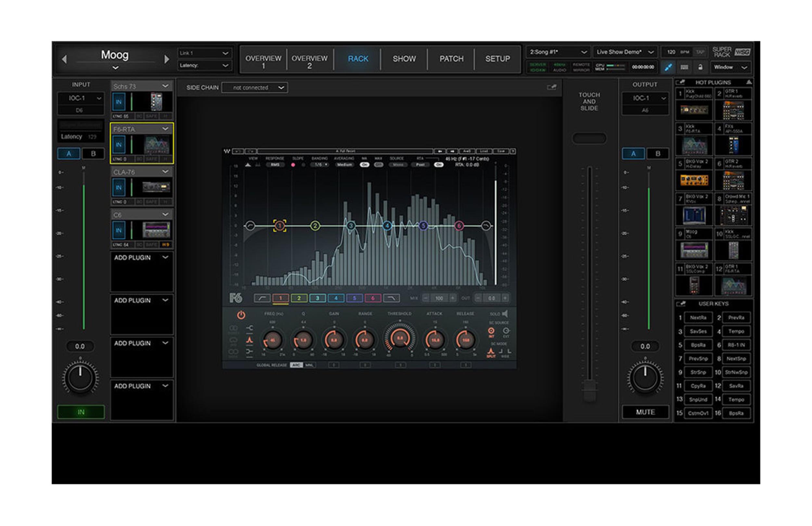Click NextRa user key 1
Viewport: 812px width, 526px height.
tap(698, 317)
